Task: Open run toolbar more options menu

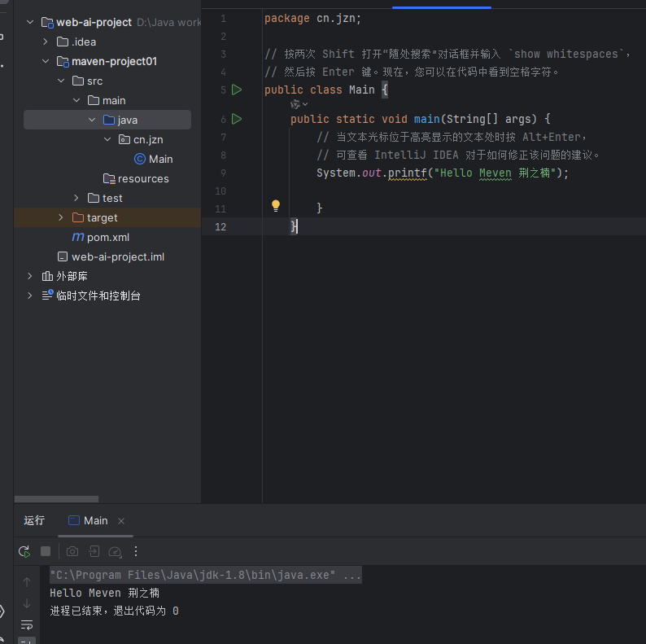Action: point(136,551)
